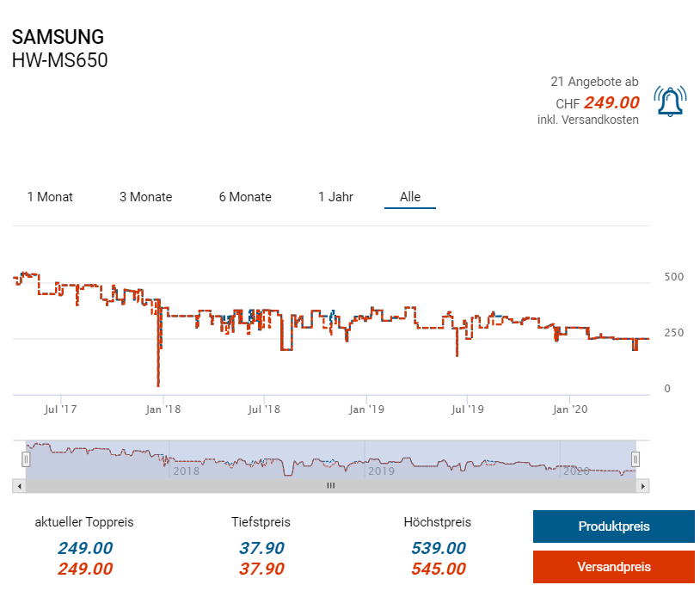The height and width of the screenshot is (591, 700).
Task: Click the horizontal scrollbar thumb grip
Action: click(x=330, y=486)
